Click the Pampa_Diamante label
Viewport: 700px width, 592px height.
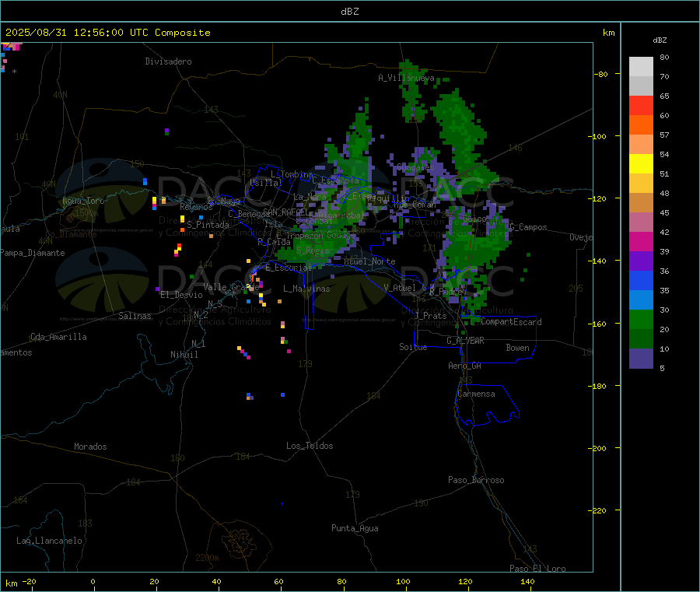tap(33, 253)
